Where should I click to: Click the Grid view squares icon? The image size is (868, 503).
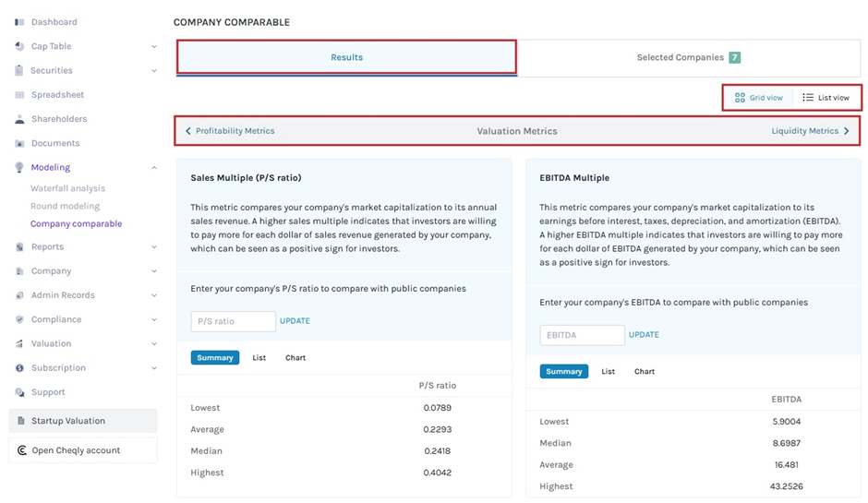click(x=740, y=98)
